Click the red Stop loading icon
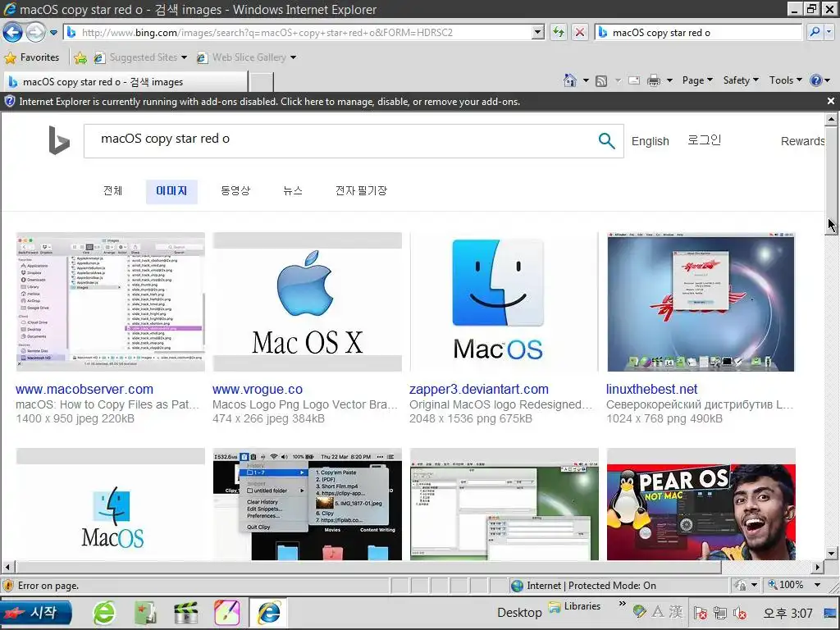The image size is (840, 630). click(x=580, y=33)
